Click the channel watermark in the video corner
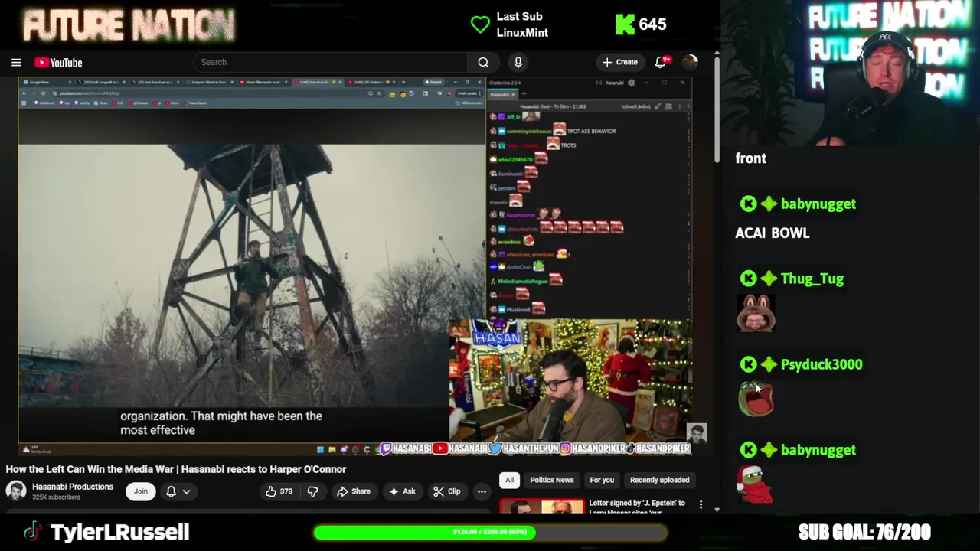 click(696, 433)
